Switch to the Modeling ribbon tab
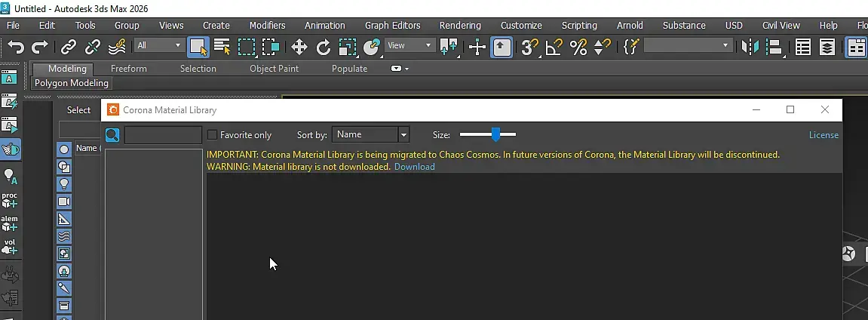 tap(67, 69)
